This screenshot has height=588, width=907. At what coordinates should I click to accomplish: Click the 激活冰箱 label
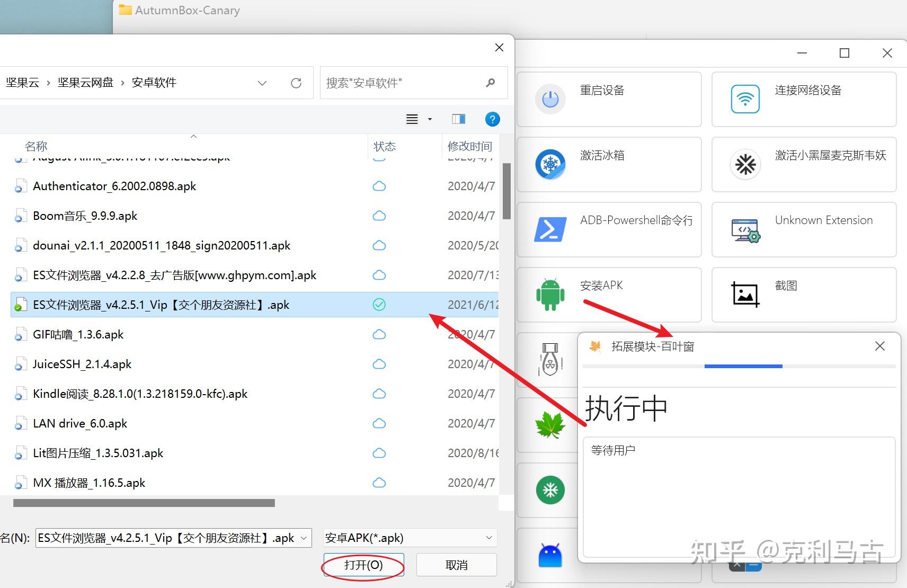(x=602, y=155)
